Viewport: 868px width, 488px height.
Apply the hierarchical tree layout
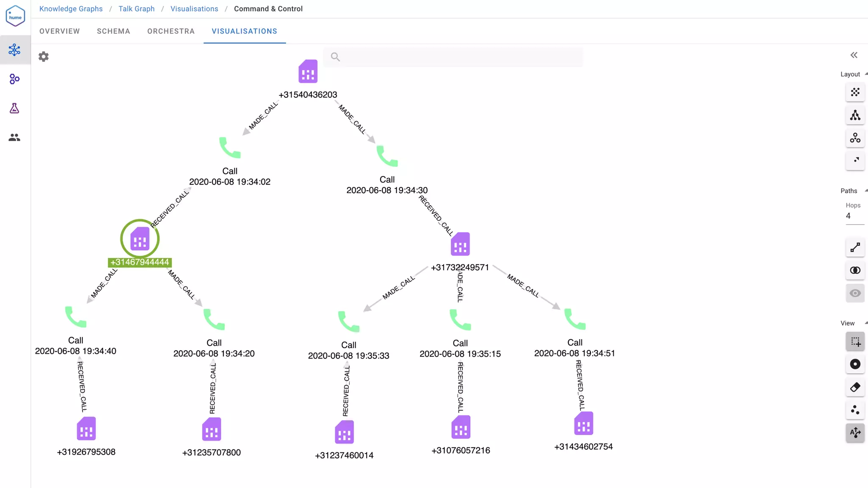click(855, 115)
